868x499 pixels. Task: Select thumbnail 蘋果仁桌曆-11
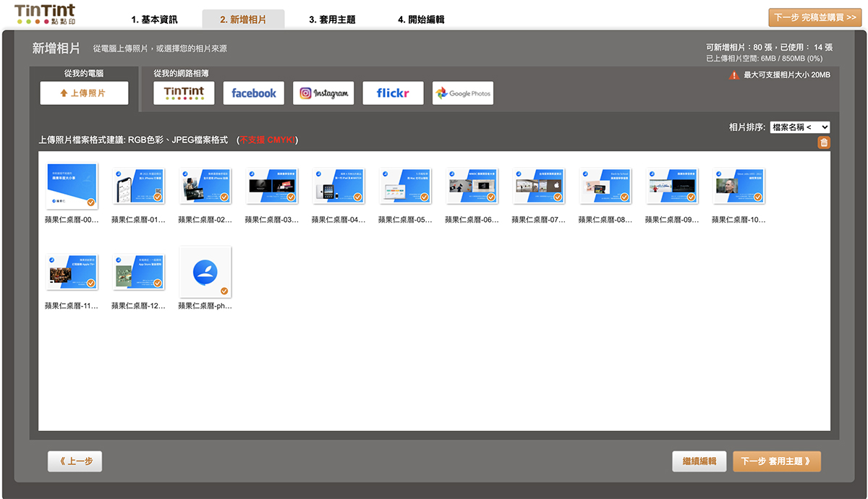72,272
